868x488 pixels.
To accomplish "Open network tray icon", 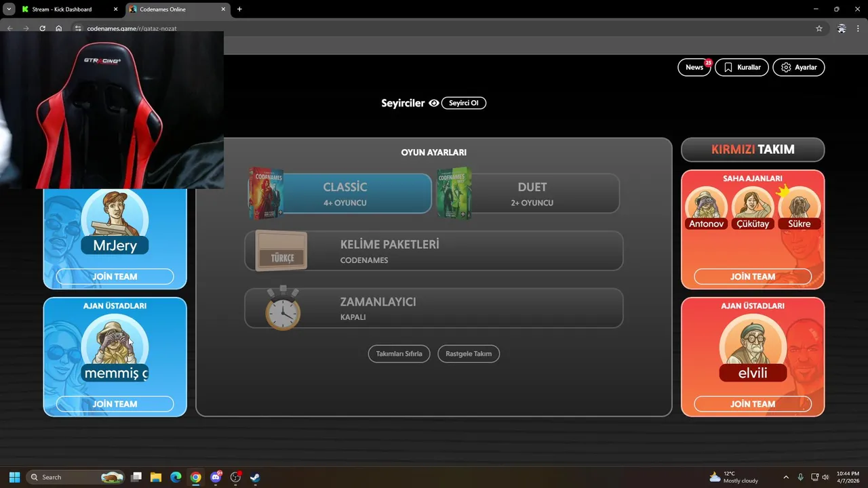I will coord(814,477).
